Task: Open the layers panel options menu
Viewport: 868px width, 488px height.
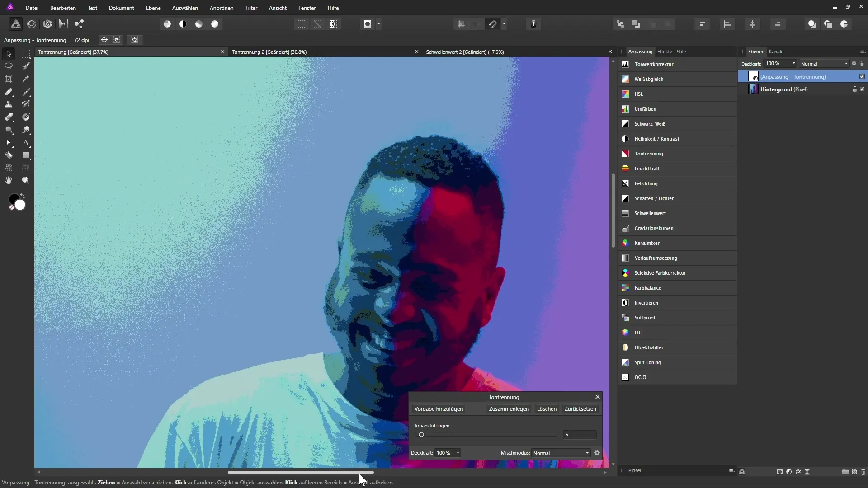Action: click(862, 52)
